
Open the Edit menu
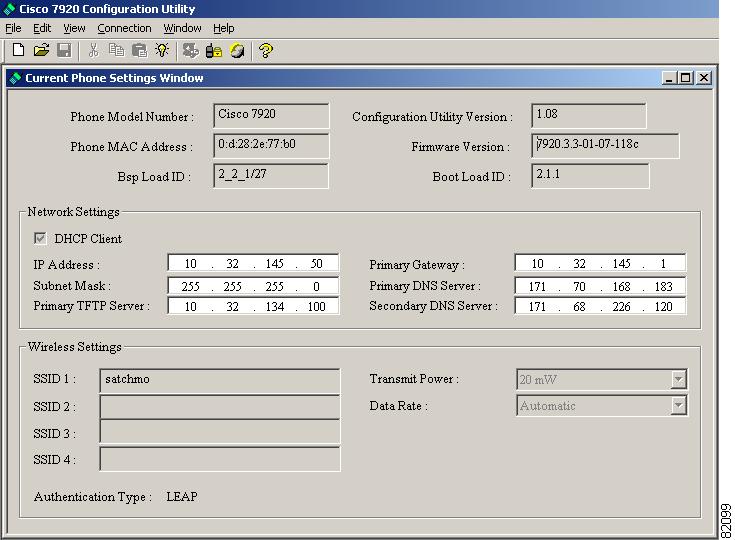[42, 28]
